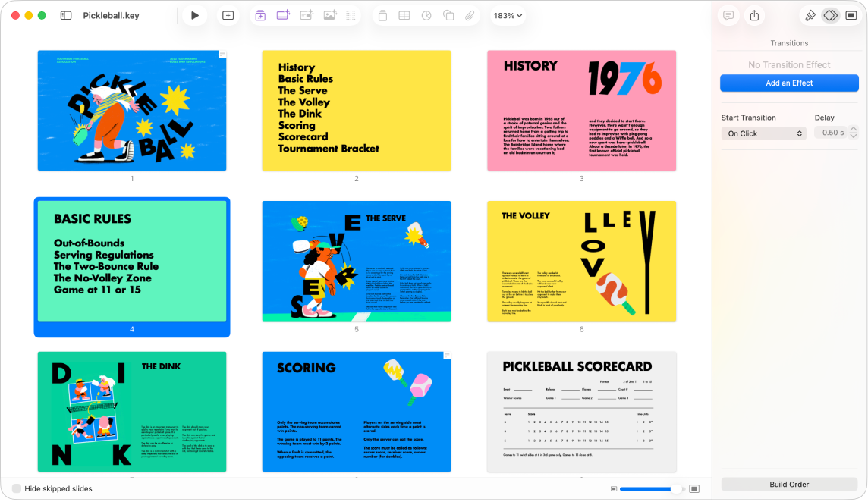The height and width of the screenshot is (502, 868).
Task: Play the presentation from the toolbar
Action: (195, 15)
